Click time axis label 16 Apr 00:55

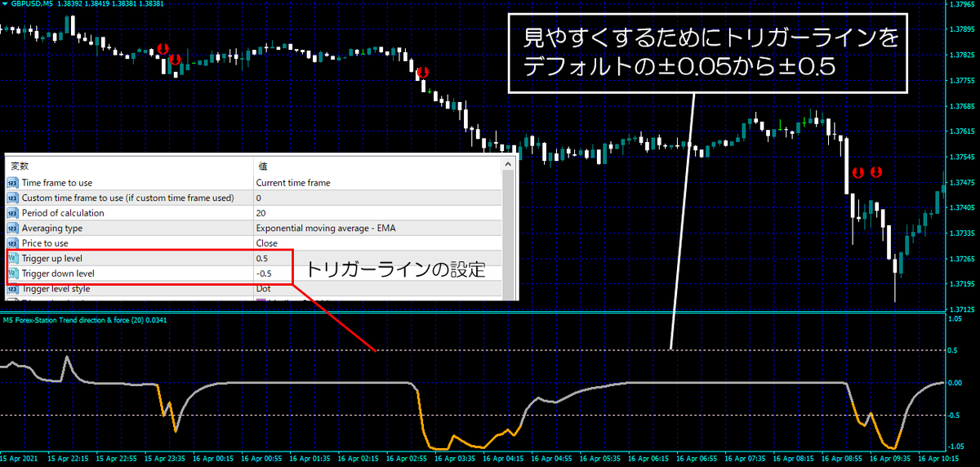[x=263, y=459]
